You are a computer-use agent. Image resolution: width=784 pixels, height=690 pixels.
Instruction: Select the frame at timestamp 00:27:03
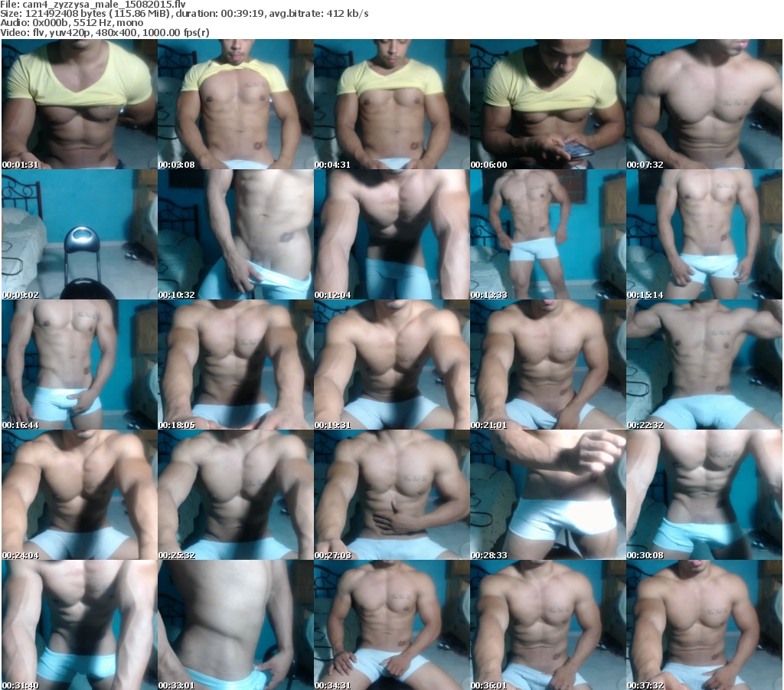(x=391, y=495)
